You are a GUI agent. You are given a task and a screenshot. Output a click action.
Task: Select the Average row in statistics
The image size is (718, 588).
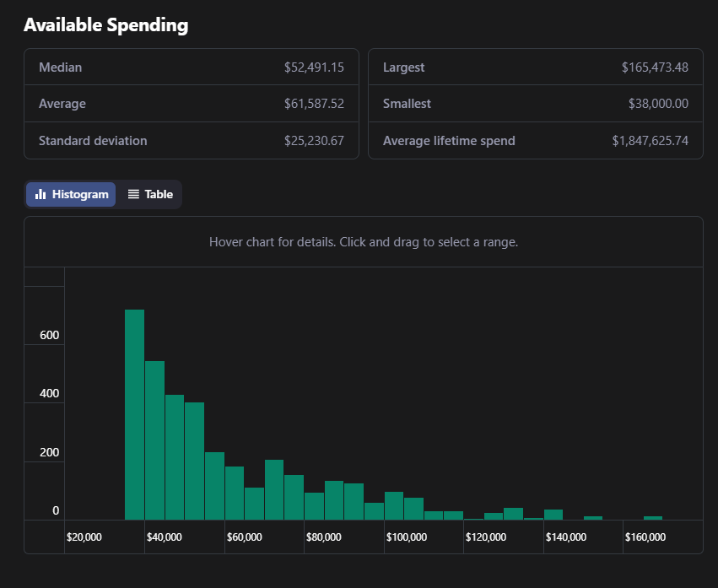[192, 104]
